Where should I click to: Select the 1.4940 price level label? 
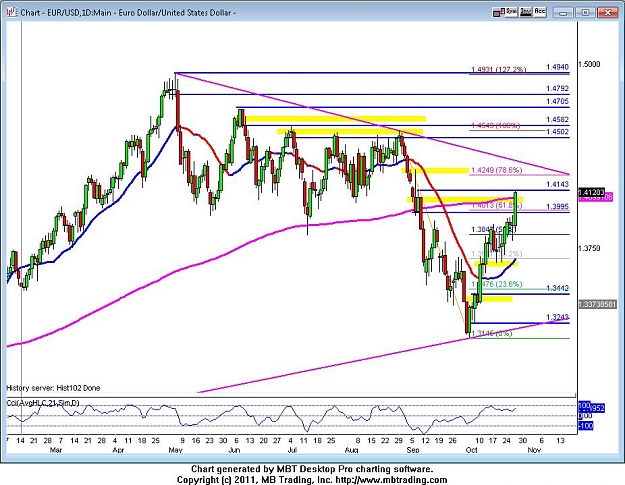pyautogui.click(x=557, y=67)
